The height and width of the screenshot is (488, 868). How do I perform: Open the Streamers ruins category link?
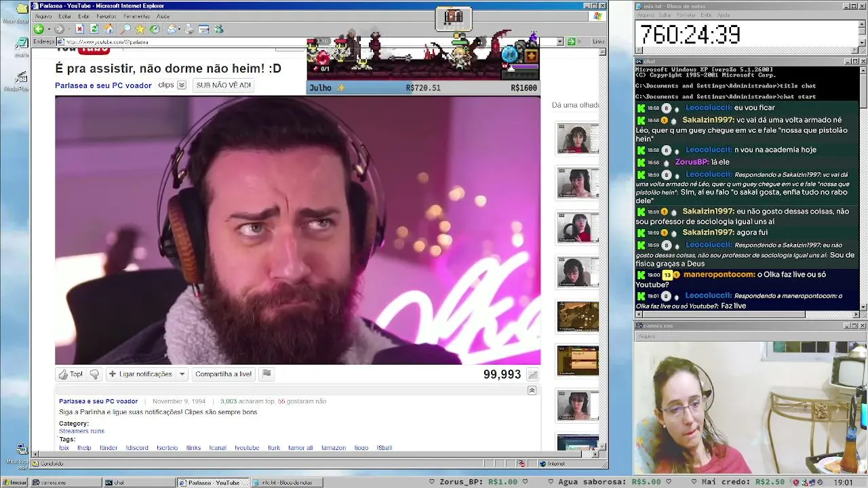click(81, 431)
